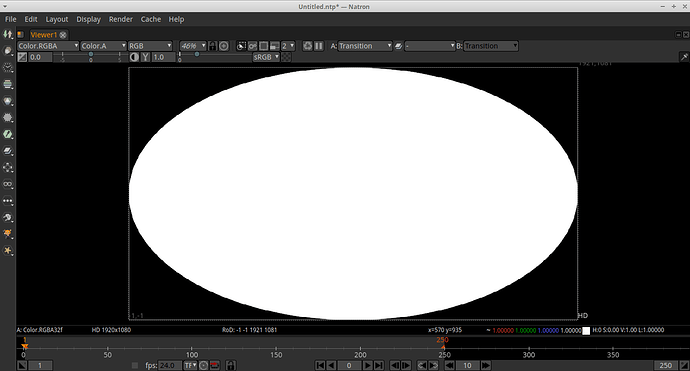
Task: Select the Viewer1 tab
Action: coord(44,35)
